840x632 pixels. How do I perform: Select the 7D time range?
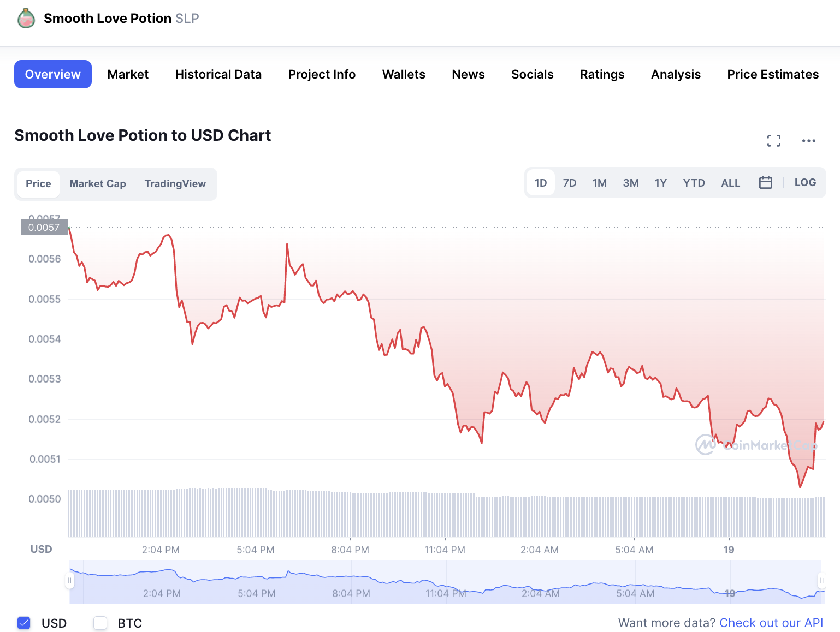(x=569, y=183)
